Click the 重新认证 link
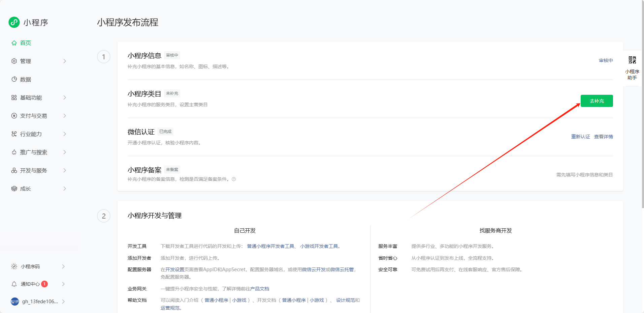Image resolution: width=644 pixels, height=313 pixels. pos(580,136)
